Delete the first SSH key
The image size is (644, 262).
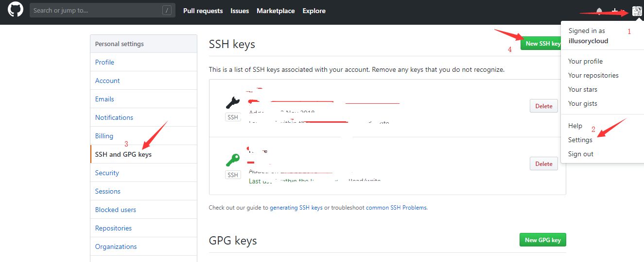tap(543, 106)
